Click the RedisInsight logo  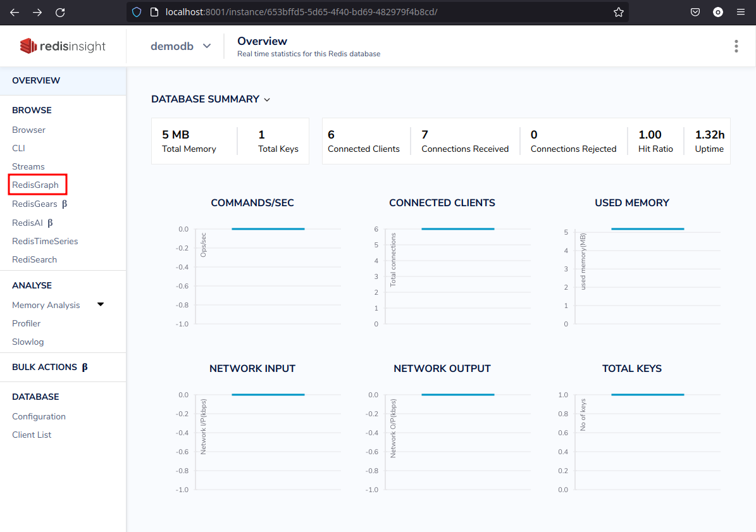pyautogui.click(x=63, y=46)
